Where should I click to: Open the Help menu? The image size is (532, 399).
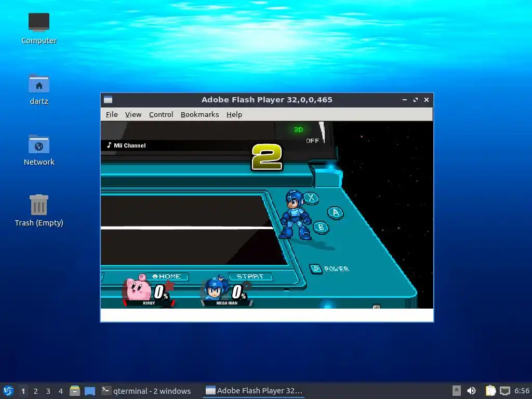[x=234, y=115]
